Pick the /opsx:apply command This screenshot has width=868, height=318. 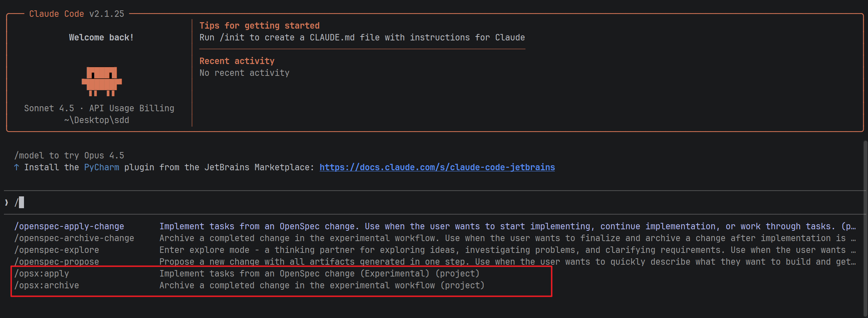[x=42, y=274]
